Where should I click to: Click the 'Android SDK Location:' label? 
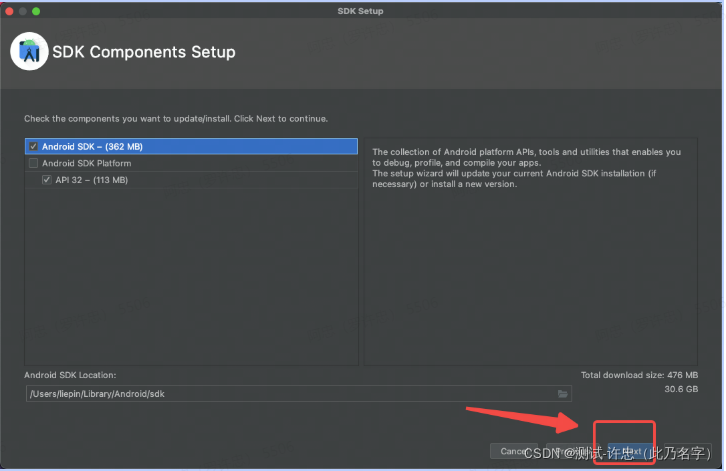point(70,375)
